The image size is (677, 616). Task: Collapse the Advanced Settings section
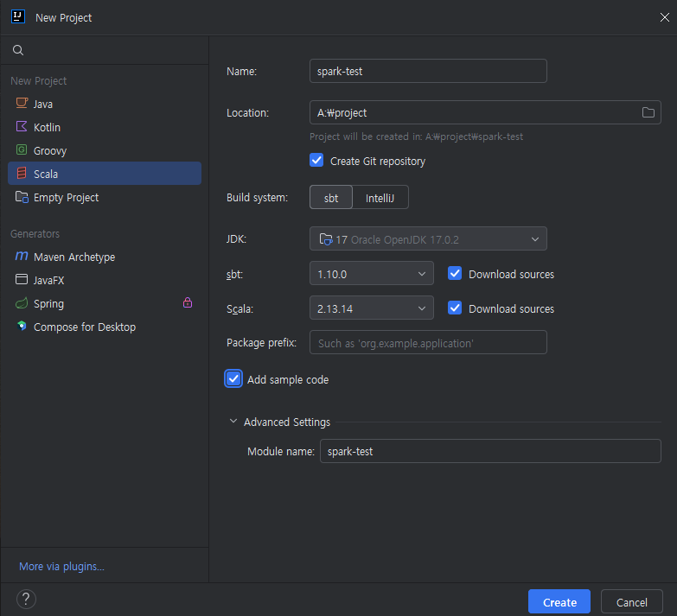233,421
